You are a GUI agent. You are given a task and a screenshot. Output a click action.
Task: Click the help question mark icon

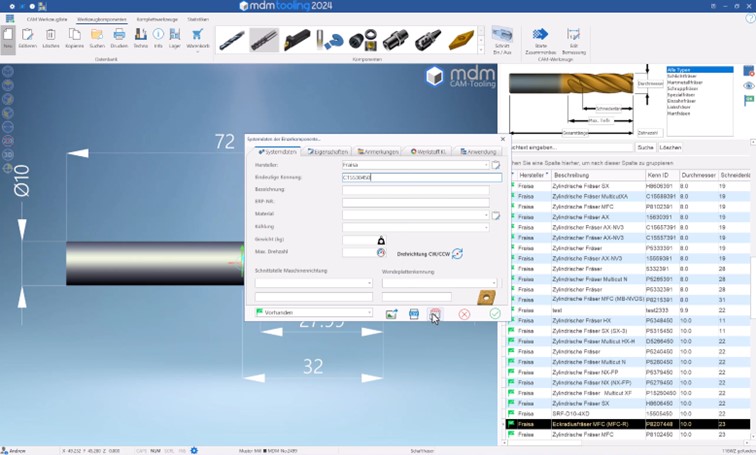click(x=750, y=18)
